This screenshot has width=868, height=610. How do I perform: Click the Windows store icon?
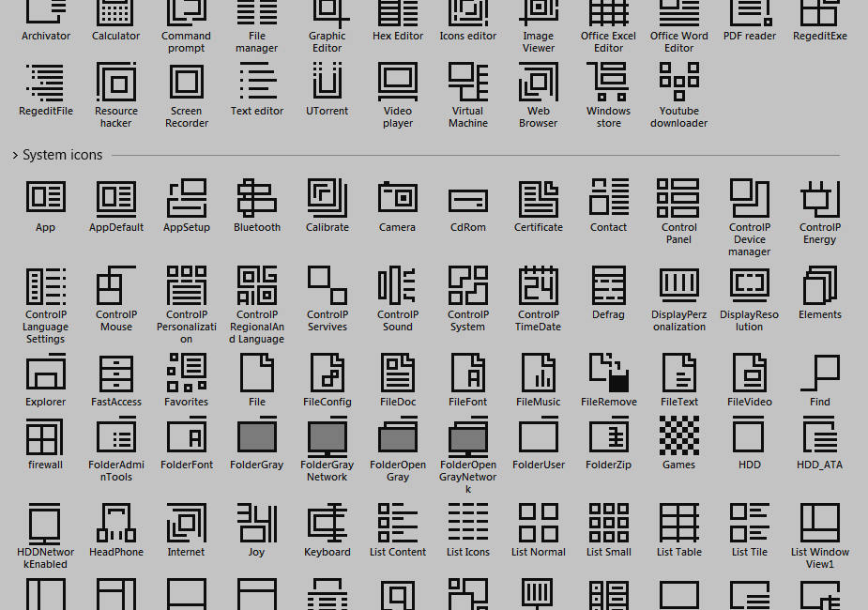pos(608,82)
